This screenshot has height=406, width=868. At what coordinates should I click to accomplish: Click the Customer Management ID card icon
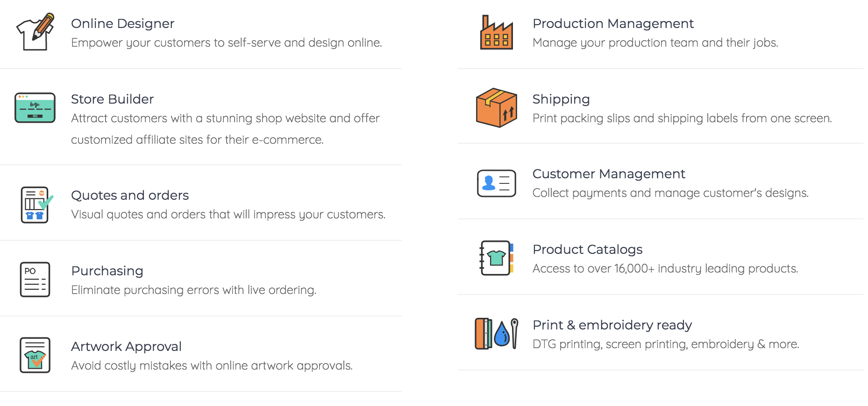[496, 183]
